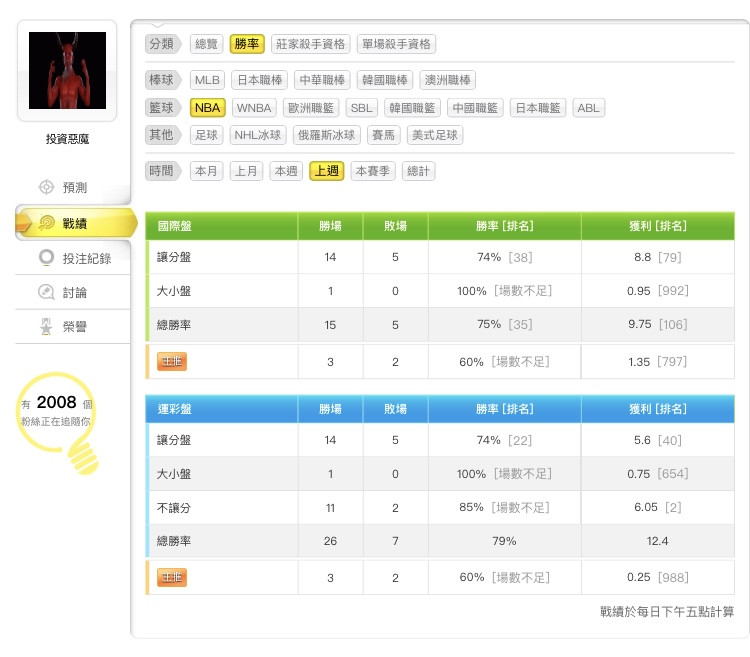The height and width of the screenshot is (657, 750).
Task: Click the 79% total win rate cell
Action: (x=504, y=541)
